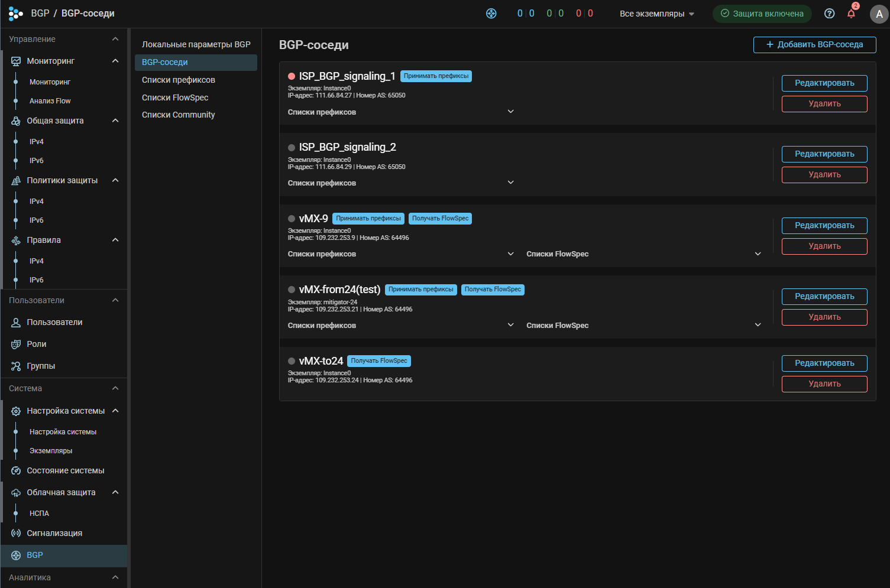This screenshot has height=588, width=890.
Task: Click the application logo icon
Action: point(15,14)
